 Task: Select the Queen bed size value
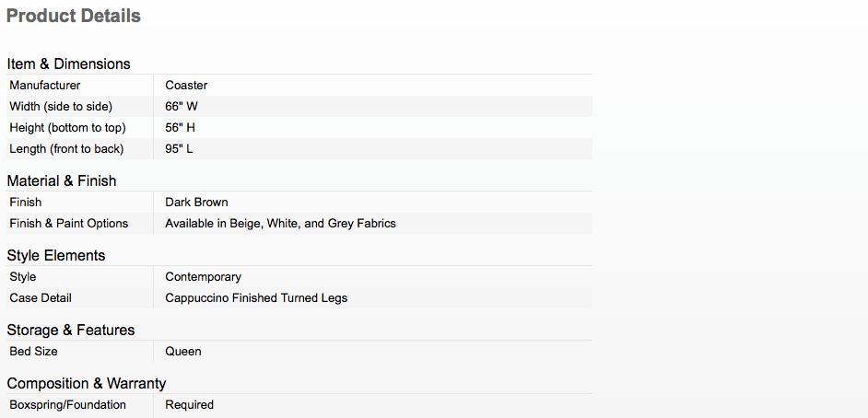[183, 352]
